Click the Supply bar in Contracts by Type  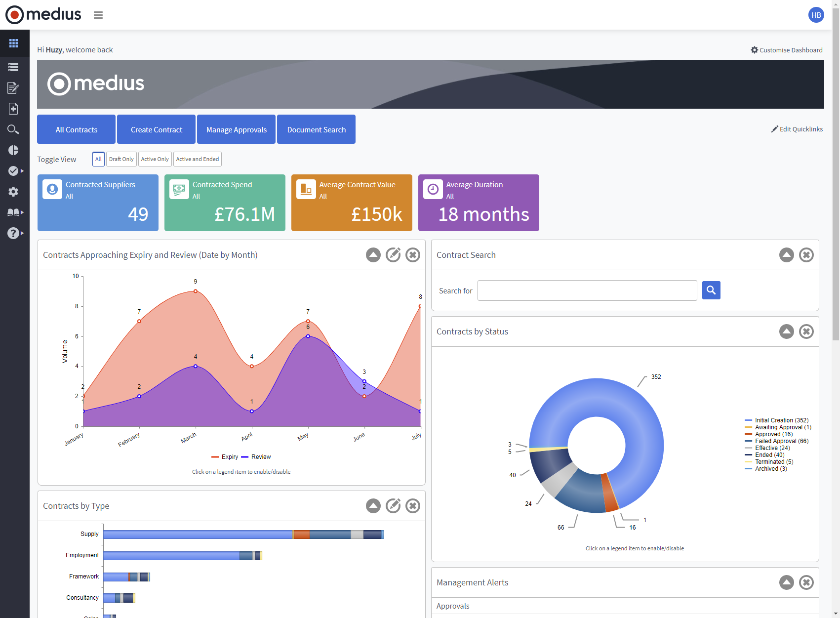[243, 535]
